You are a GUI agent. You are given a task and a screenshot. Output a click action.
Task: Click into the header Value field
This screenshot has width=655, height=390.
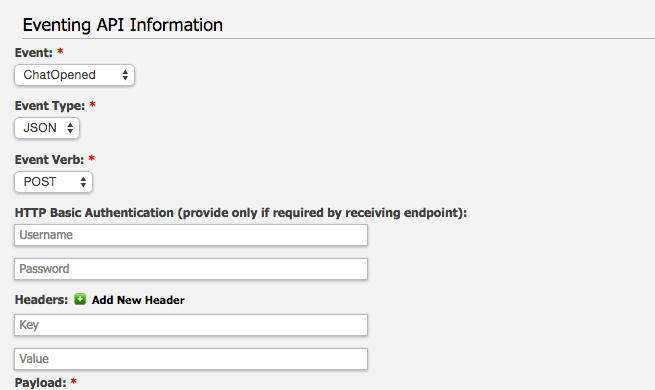tap(191, 359)
